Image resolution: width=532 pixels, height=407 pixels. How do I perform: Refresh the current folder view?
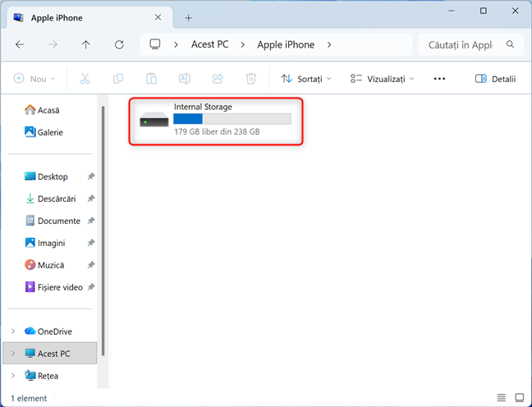tap(119, 44)
